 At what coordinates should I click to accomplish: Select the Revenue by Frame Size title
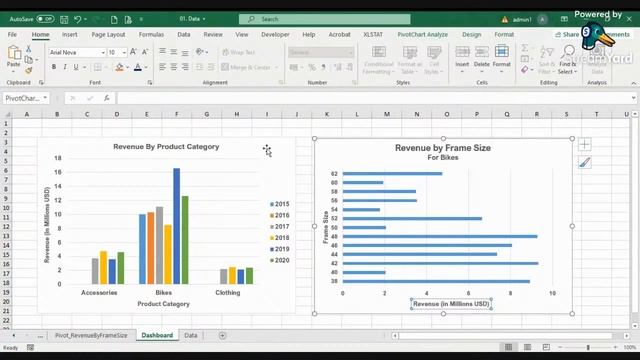click(x=443, y=148)
